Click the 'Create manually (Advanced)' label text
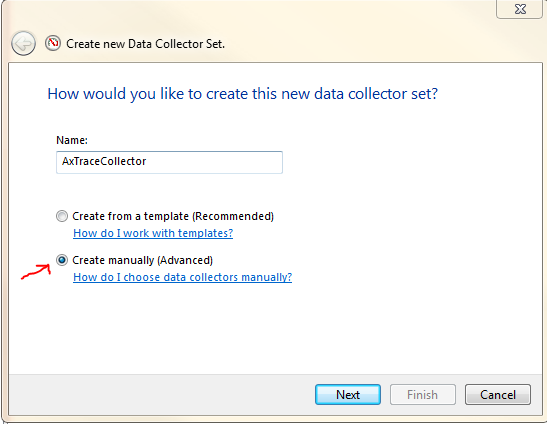This screenshot has width=547, height=424. tap(142, 260)
